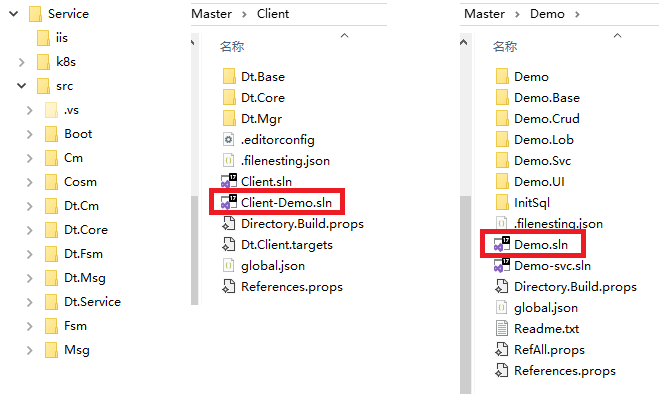Expand the k8s folder in tree
This screenshot has width=660, height=408.
(x=21, y=62)
